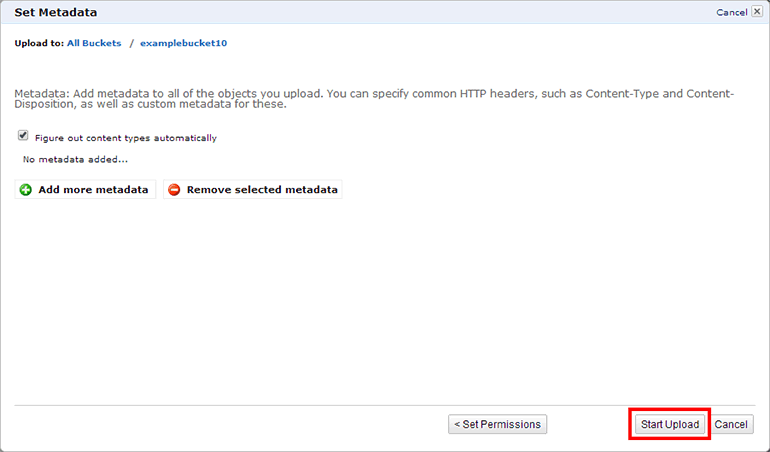Viewport: 770px width, 452px height.
Task: Click the red minus remove-metadata icon
Action: 174,190
